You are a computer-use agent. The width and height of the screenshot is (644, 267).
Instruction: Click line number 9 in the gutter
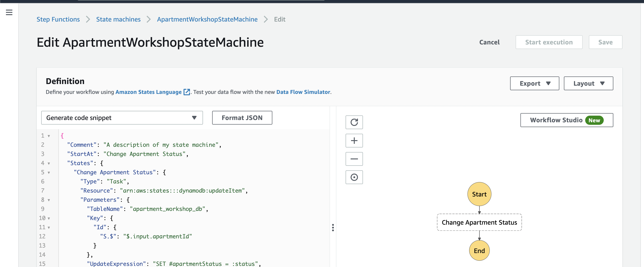pyautogui.click(x=43, y=209)
